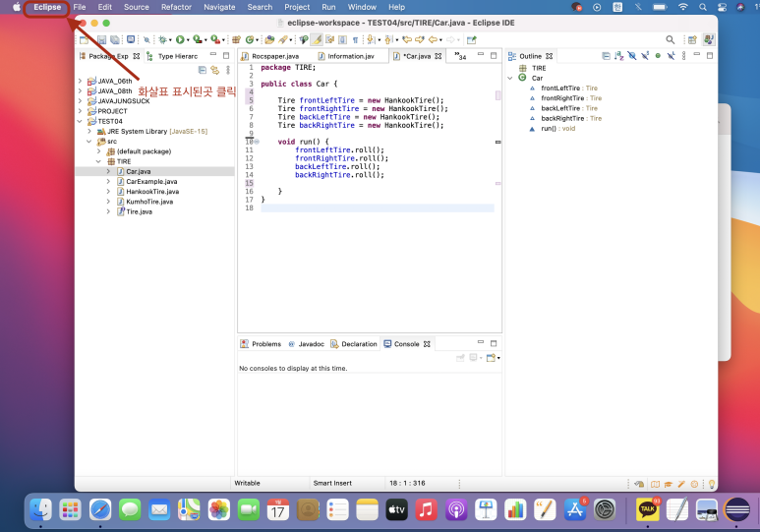Toggle Hide Fields in Outline

tap(632, 56)
